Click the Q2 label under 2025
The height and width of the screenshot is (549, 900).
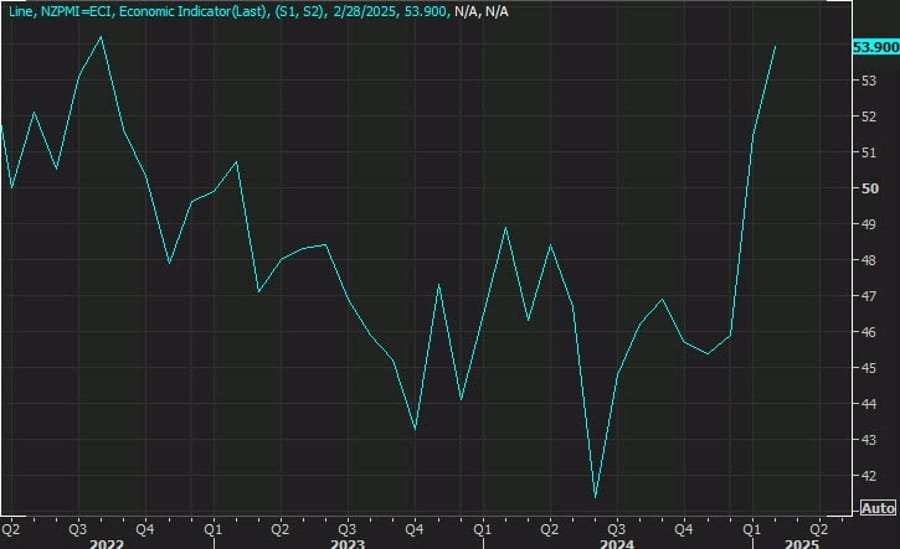pos(818,526)
